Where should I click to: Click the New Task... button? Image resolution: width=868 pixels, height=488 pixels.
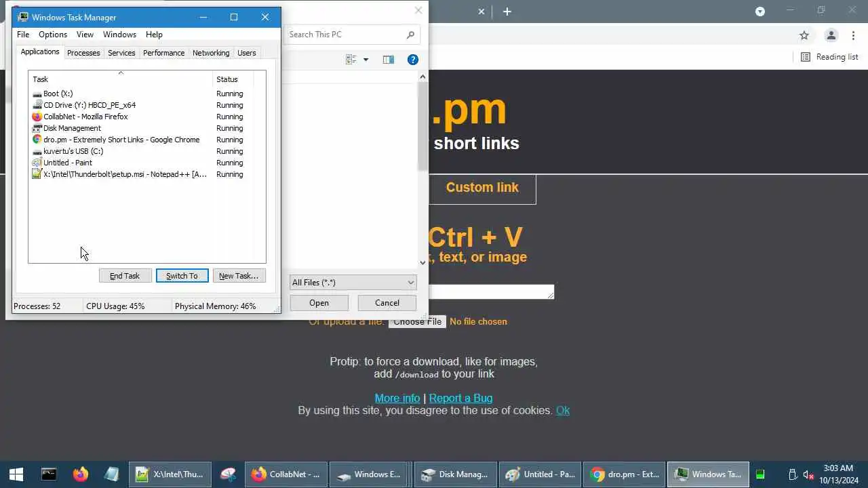tap(239, 276)
